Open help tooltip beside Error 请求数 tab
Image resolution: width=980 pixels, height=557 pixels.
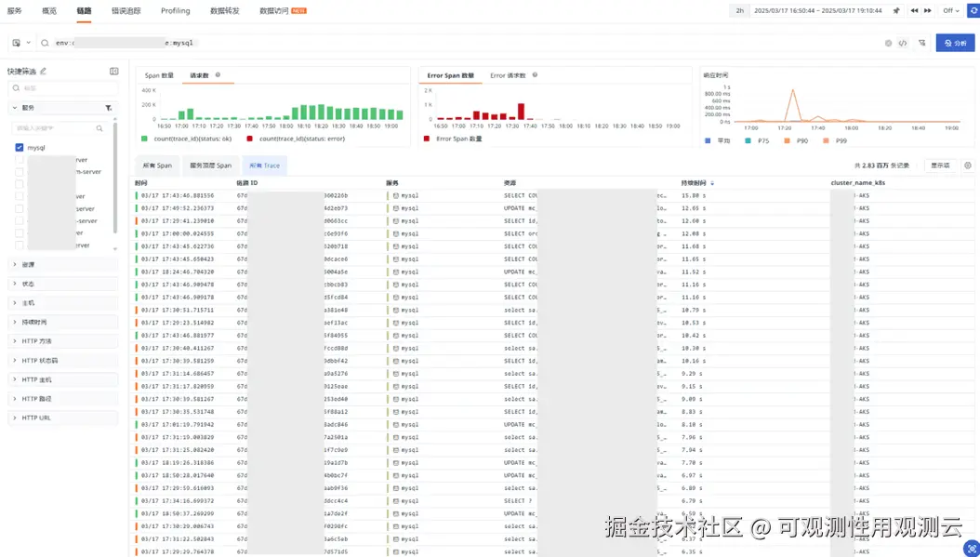[x=535, y=75]
